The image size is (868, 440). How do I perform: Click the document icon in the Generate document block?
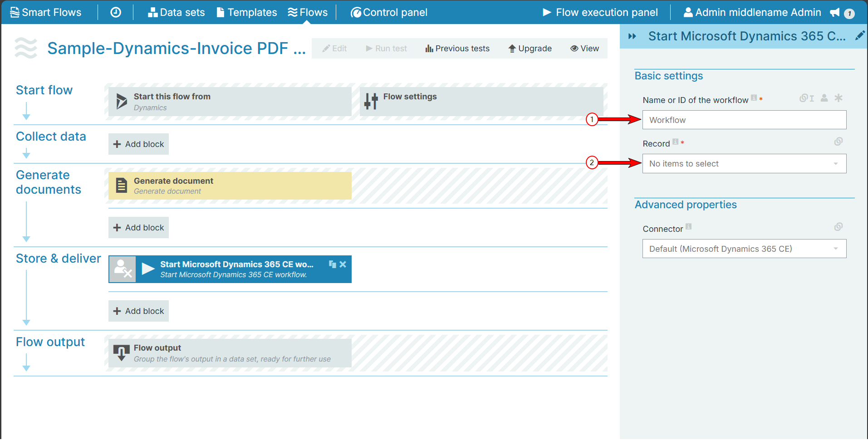coord(121,185)
